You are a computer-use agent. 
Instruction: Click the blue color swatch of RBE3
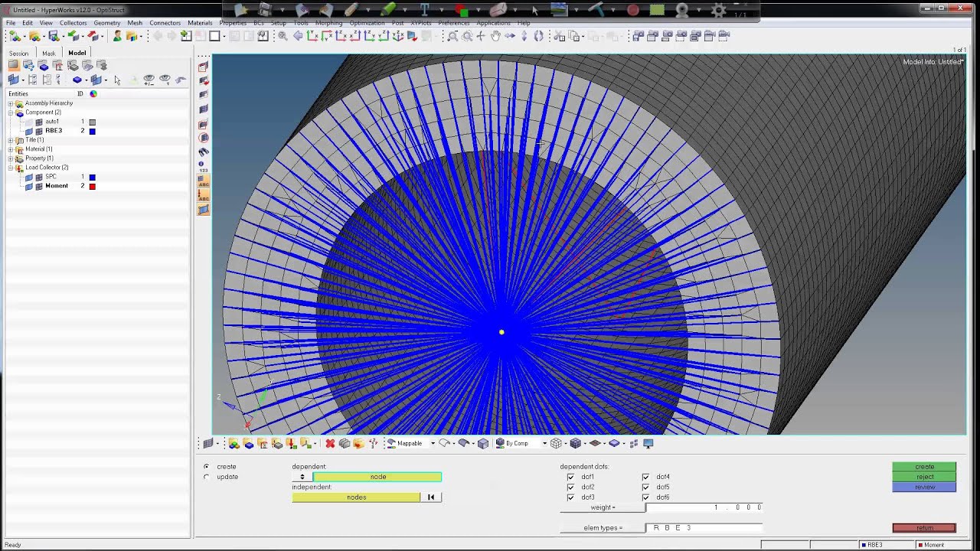pos(93,131)
